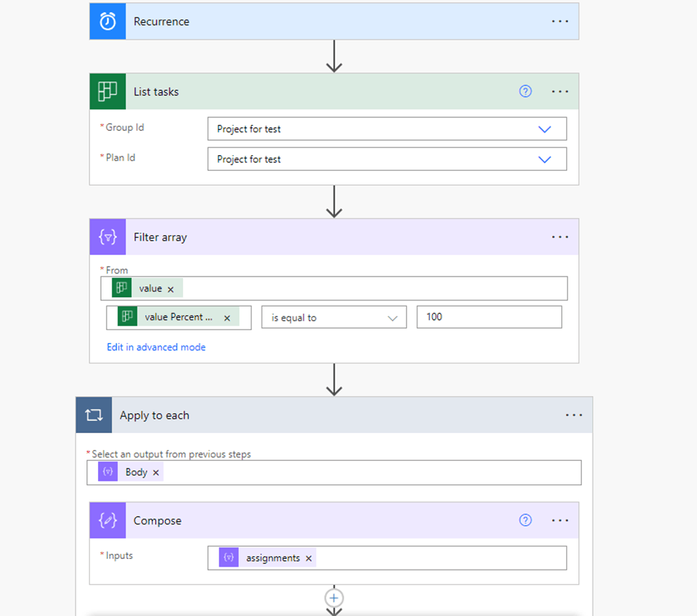The height and width of the screenshot is (616, 697).
Task: Click the filter value field containing 100
Action: [x=489, y=317]
